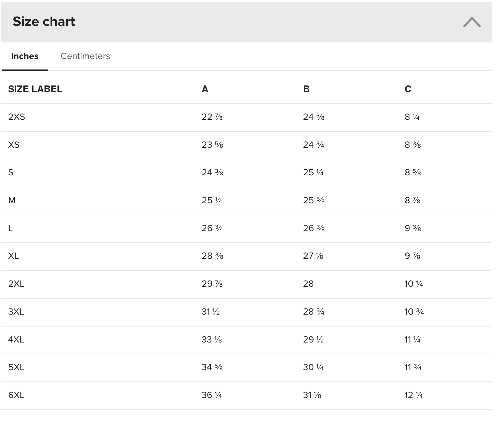Switch to the Centimeters tab
Image resolution: width=504 pixels, height=421 pixels.
85,56
